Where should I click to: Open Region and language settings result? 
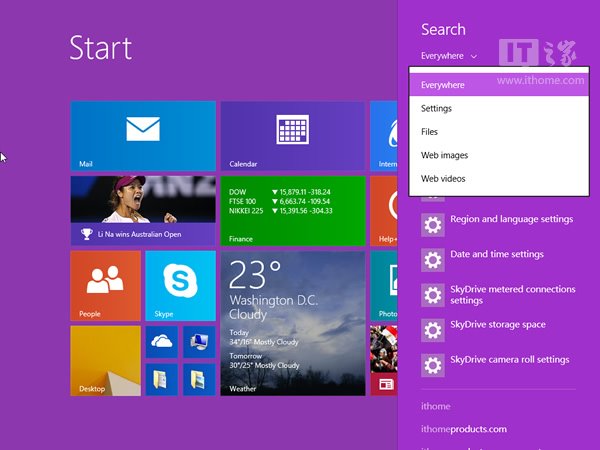click(x=512, y=219)
